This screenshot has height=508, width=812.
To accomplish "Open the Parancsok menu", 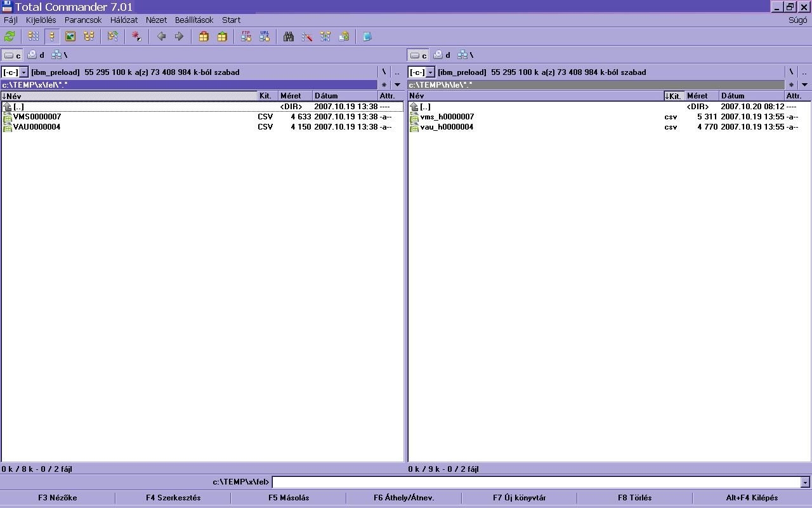I will point(82,20).
